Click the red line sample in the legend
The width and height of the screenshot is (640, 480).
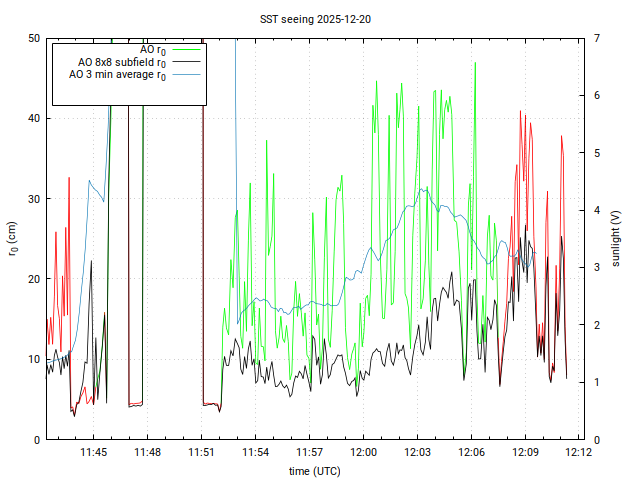coord(186,49)
